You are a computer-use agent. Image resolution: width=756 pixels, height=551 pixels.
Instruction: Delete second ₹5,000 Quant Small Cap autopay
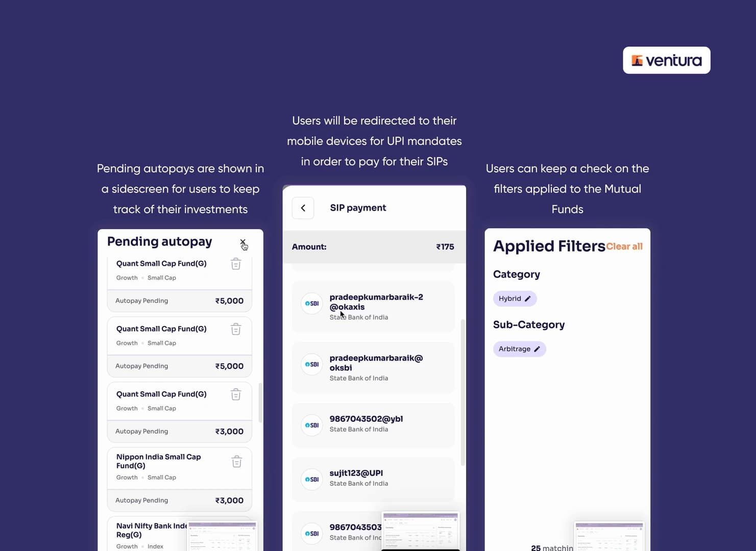236,329
